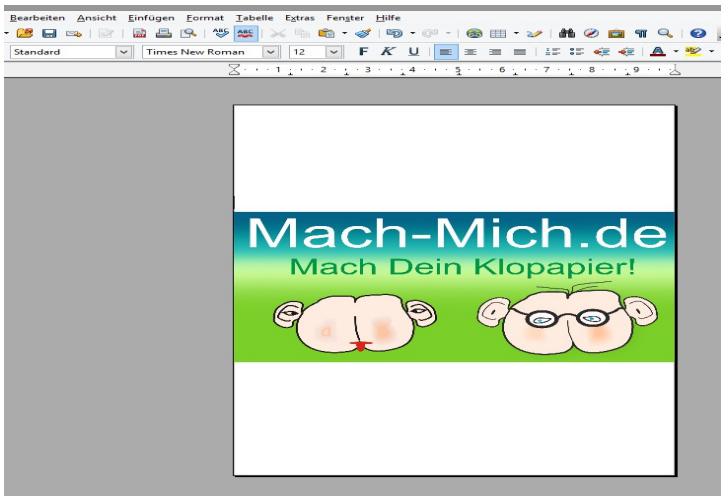Justify the text alignment

[519, 52]
